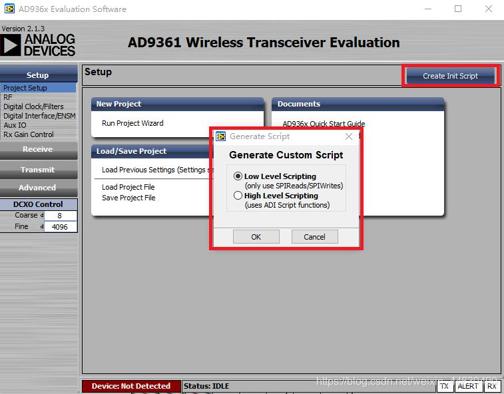Click the DCXO Fine value field
504x394 pixels.
pyautogui.click(x=60, y=227)
